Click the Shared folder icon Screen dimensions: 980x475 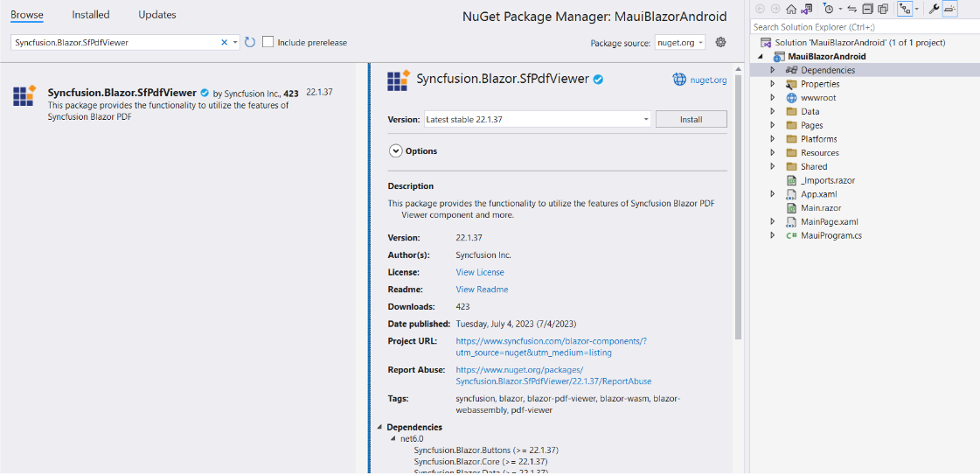pyautogui.click(x=791, y=166)
